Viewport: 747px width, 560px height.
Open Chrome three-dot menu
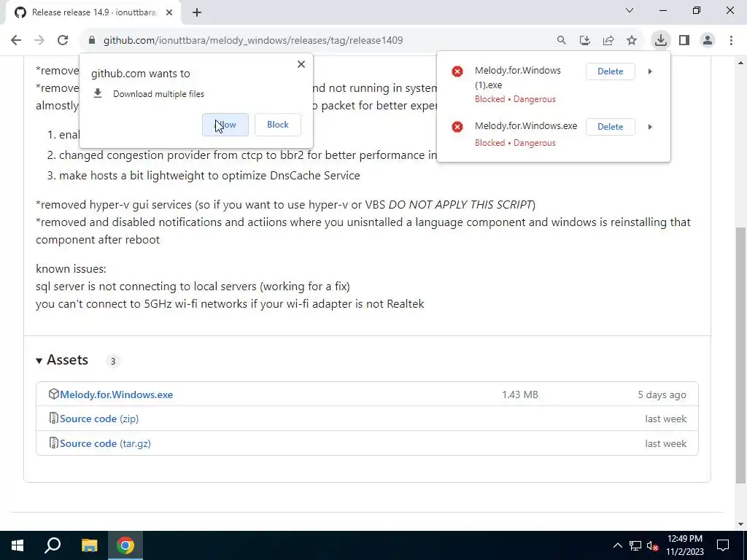[731, 40]
